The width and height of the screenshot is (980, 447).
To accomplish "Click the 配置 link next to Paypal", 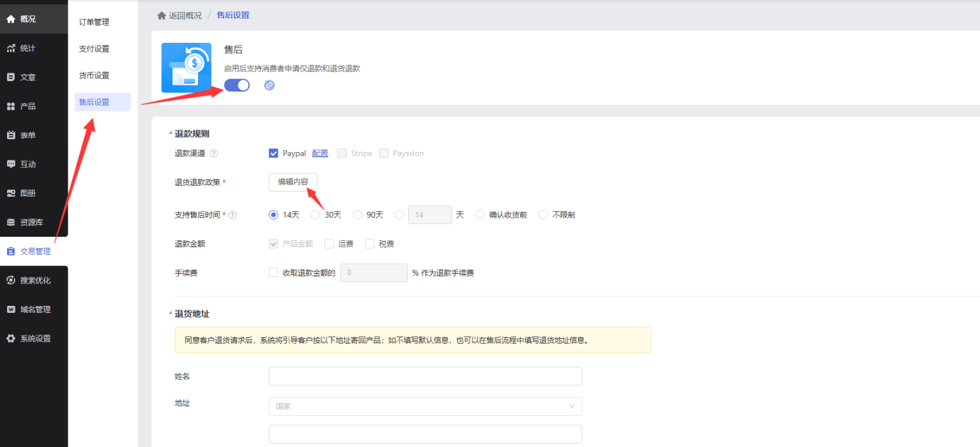I will [319, 153].
